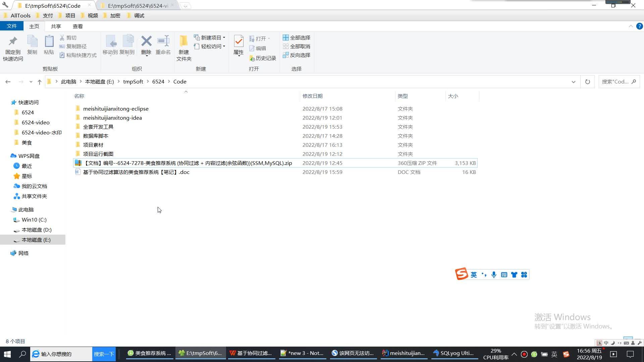Open the 共享 ribbon tab
Image resolution: width=644 pixels, height=362 pixels.
[56, 26]
